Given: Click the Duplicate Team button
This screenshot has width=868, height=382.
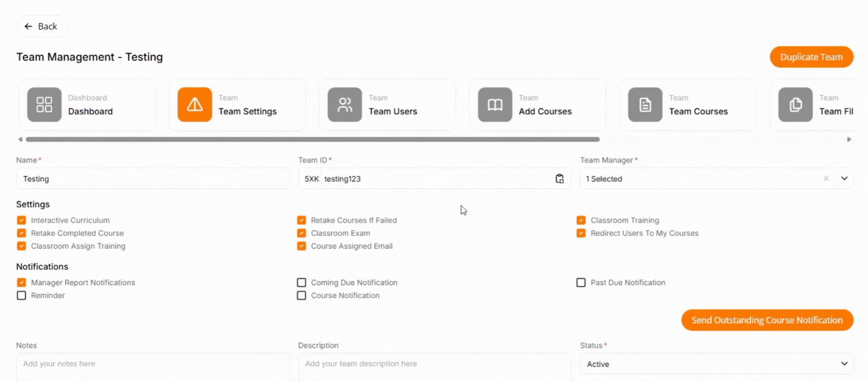Looking at the screenshot, I should pyautogui.click(x=811, y=57).
